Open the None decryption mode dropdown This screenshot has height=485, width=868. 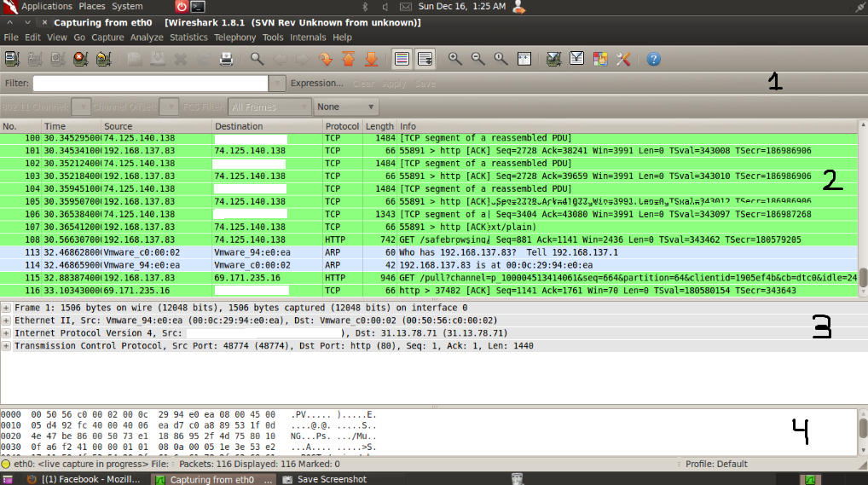coord(346,107)
